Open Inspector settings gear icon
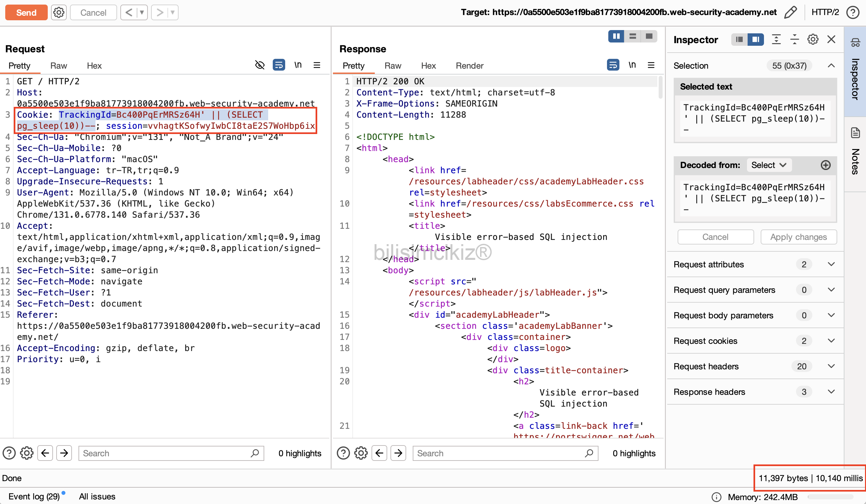 (812, 40)
